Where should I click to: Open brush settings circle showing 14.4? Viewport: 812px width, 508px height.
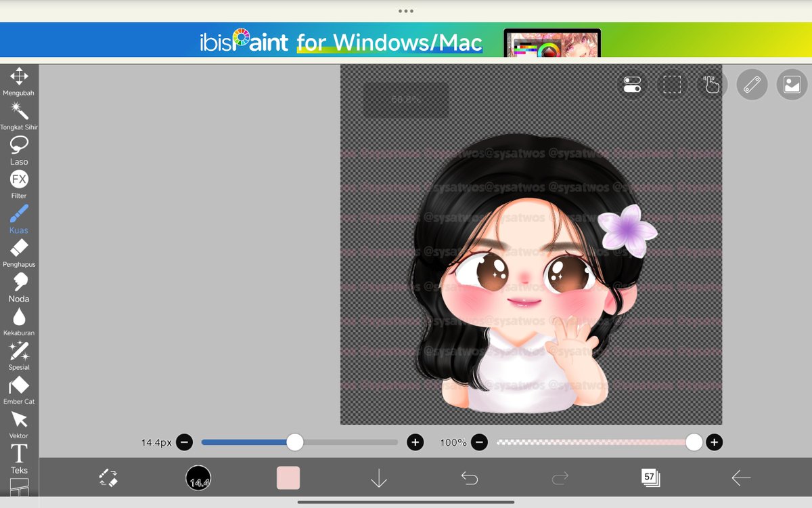(198, 478)
